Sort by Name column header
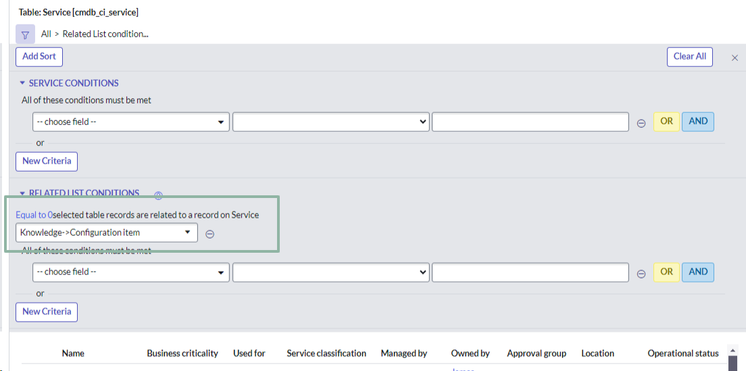This screenshot has width=746, height=371. tap(73, 353)
